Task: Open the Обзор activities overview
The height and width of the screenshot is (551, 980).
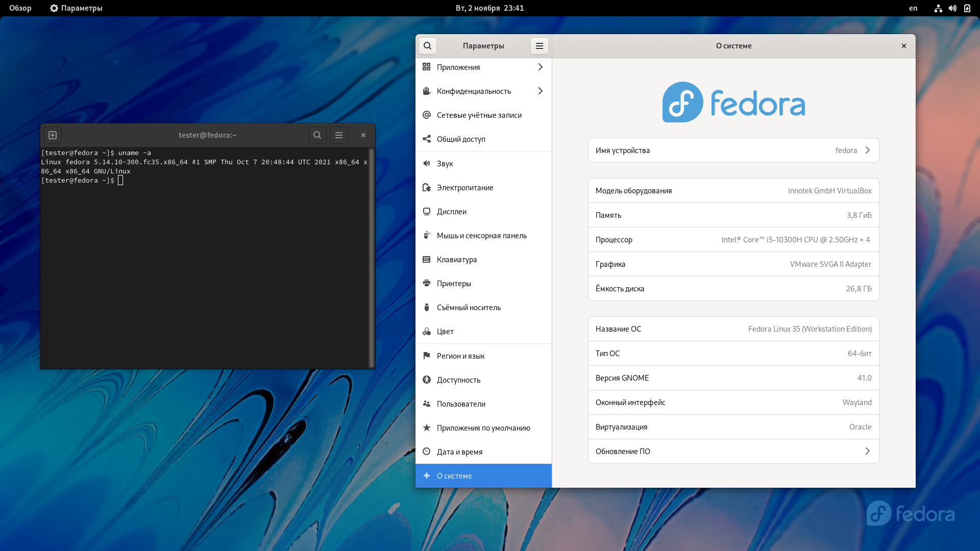Action: (20, 8)
